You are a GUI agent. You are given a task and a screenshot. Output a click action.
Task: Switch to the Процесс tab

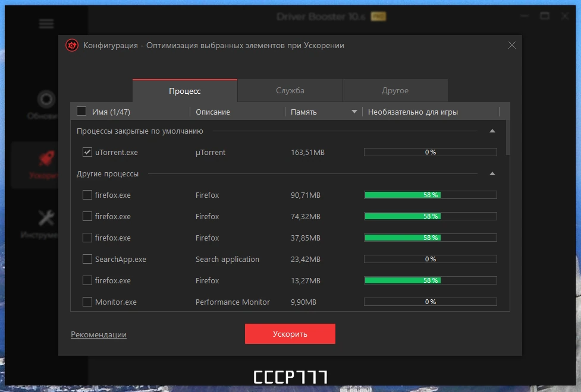coord(184,91)
